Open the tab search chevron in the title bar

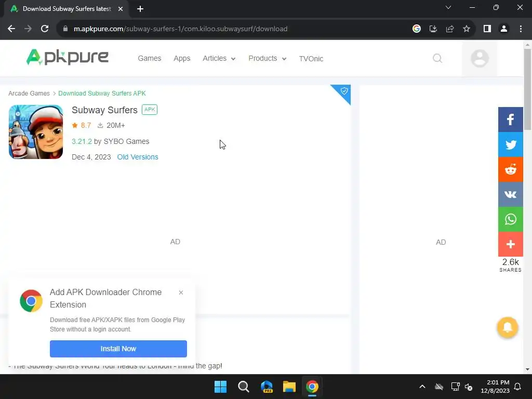(x=448, y=7)
